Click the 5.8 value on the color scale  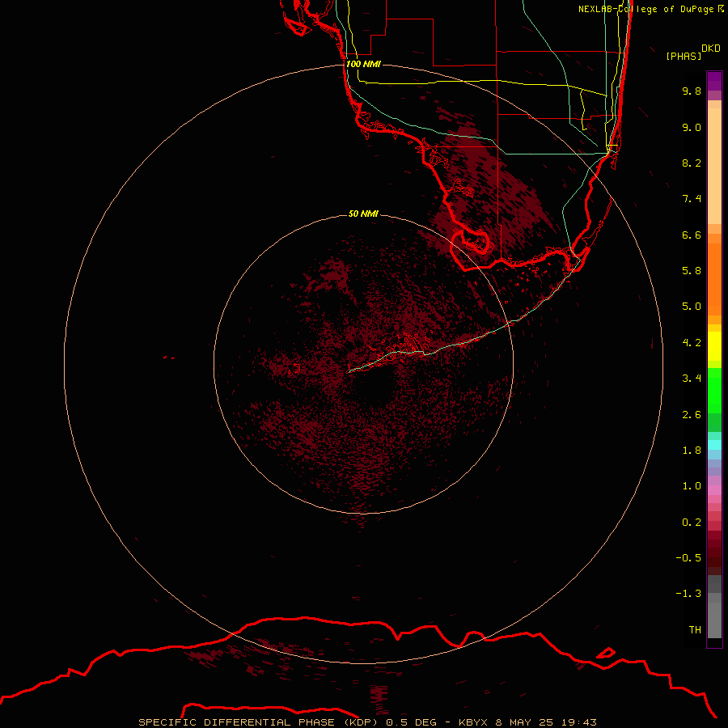692,271
